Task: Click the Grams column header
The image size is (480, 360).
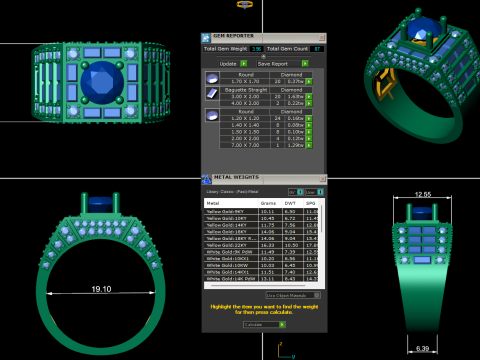Action: (x=270, y=203)
